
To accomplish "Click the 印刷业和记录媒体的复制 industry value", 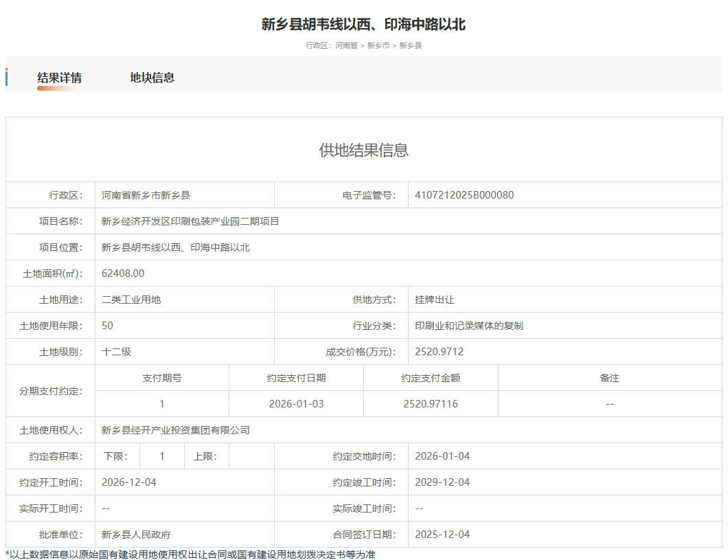I will coord(469,326).
